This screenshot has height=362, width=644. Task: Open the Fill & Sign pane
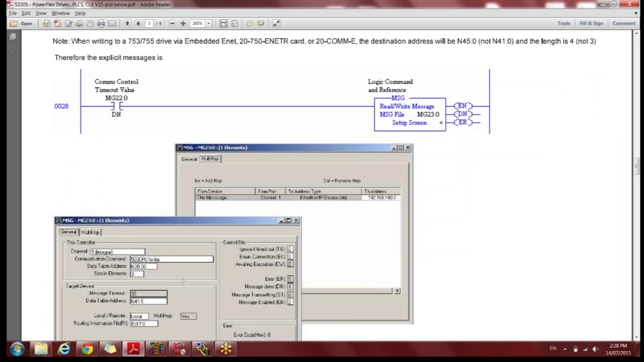(591, 23)
